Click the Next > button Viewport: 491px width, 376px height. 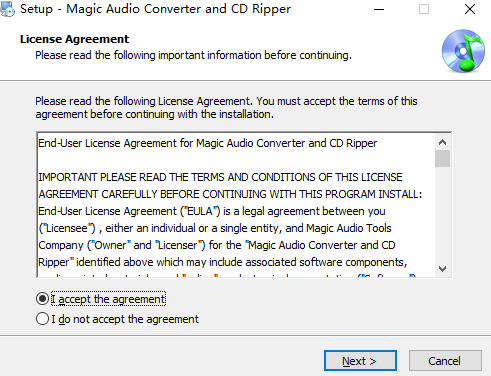[360, 361]
